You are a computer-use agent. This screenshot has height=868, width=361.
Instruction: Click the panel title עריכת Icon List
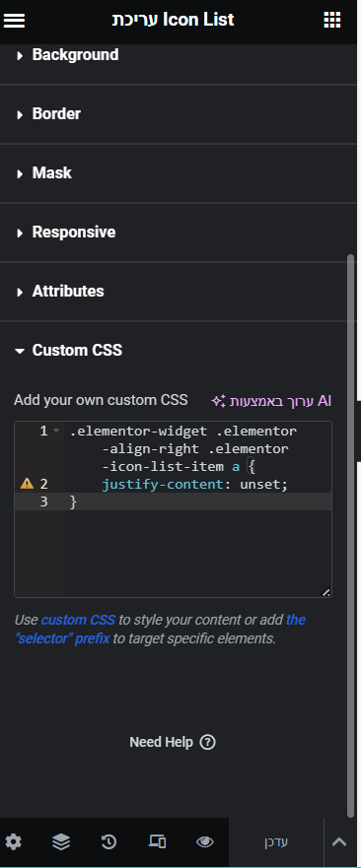tap(174, 20)
